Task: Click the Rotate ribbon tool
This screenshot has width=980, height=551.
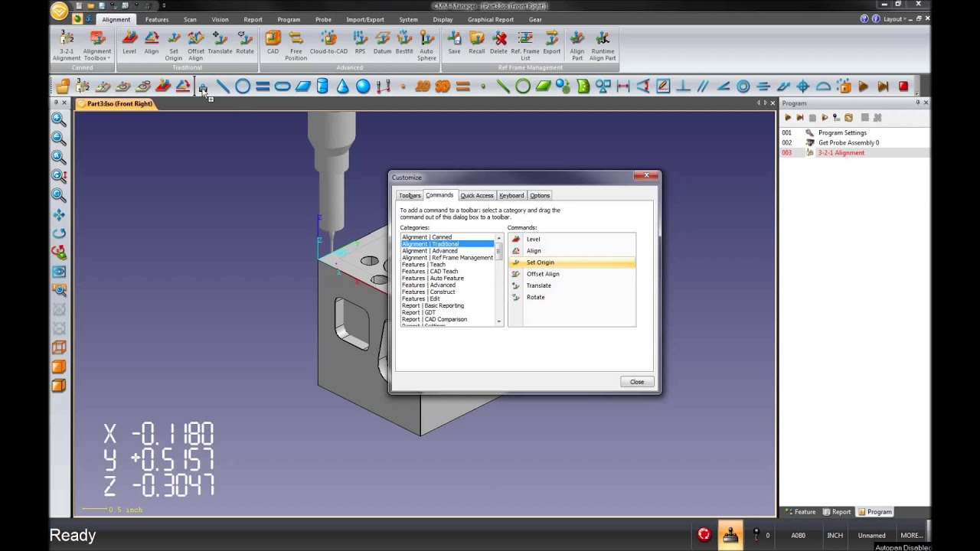Action: 245,43
